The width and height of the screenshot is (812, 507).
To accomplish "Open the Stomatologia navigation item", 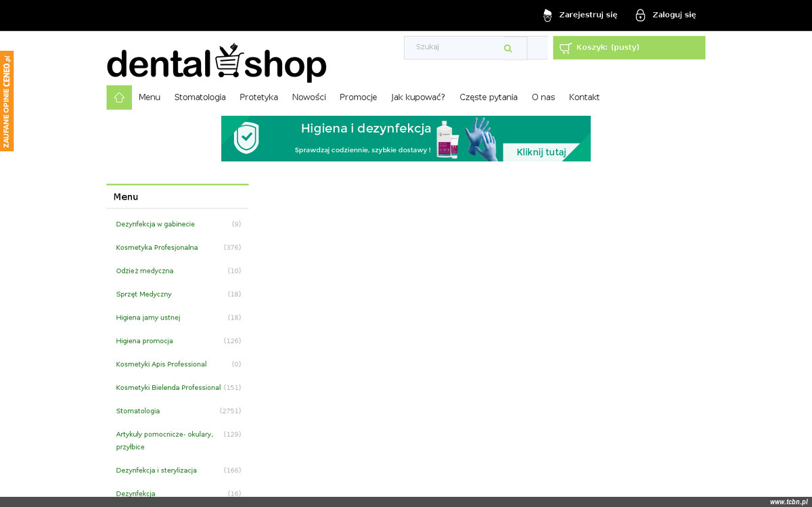I will coord(200,97).
